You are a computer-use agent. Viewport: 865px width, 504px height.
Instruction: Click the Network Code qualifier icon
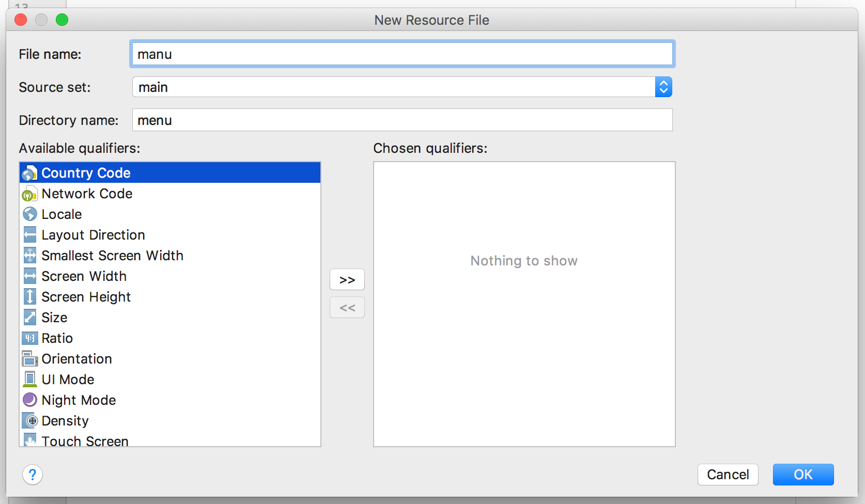coord(30,194)
